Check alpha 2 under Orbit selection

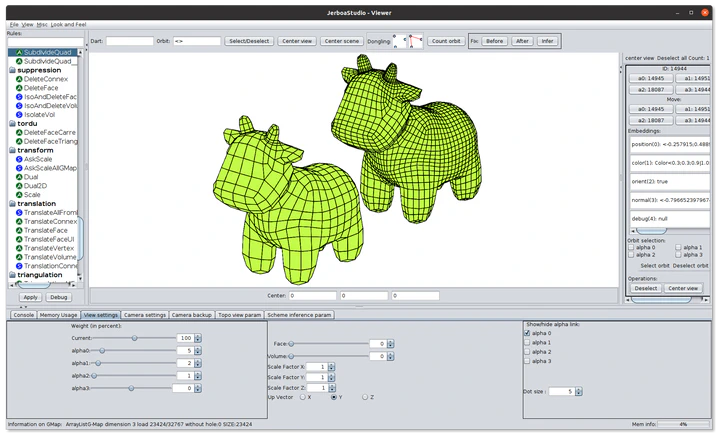(x=631, y=255)
